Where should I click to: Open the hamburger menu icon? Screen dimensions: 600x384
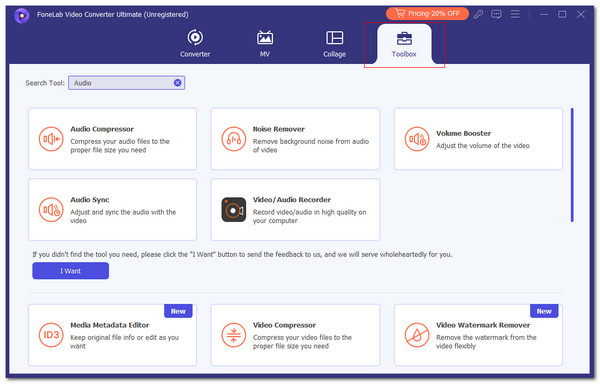(515, 14)
